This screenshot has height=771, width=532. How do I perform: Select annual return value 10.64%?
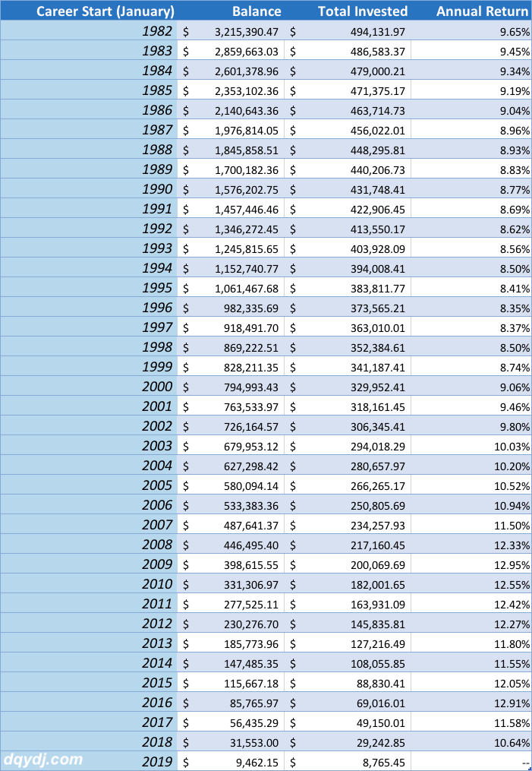coord(471,742)
